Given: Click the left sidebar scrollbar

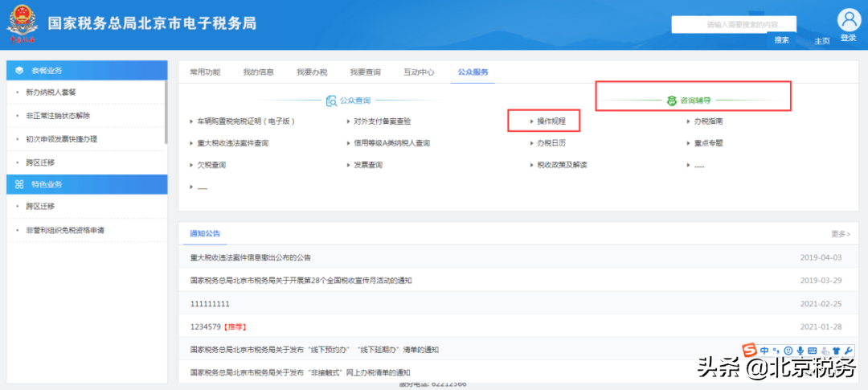Looking at the screenshot, I should [166, 113].
